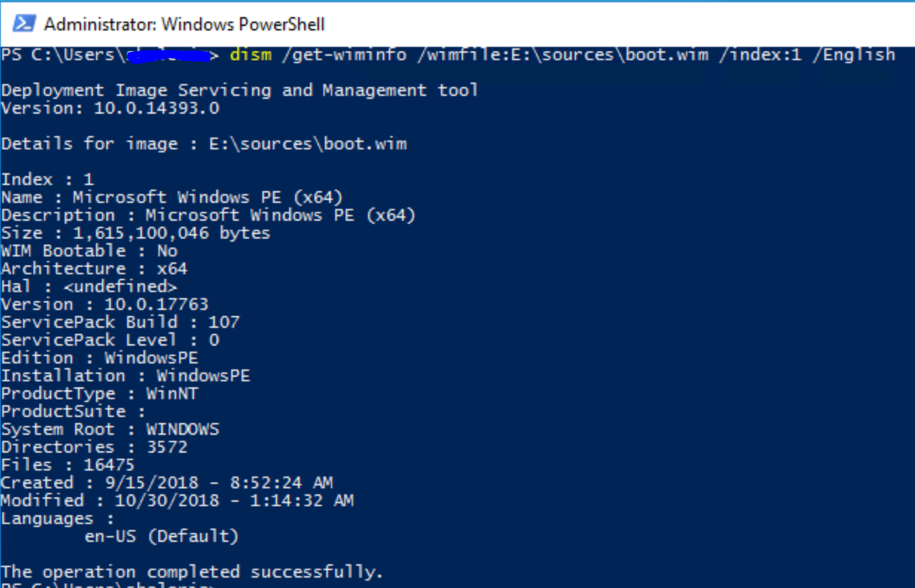This screenshot has width=915, height=588.
Task: Click the Administrator: Windows PowerShell window title
Action: click(184, 25)
